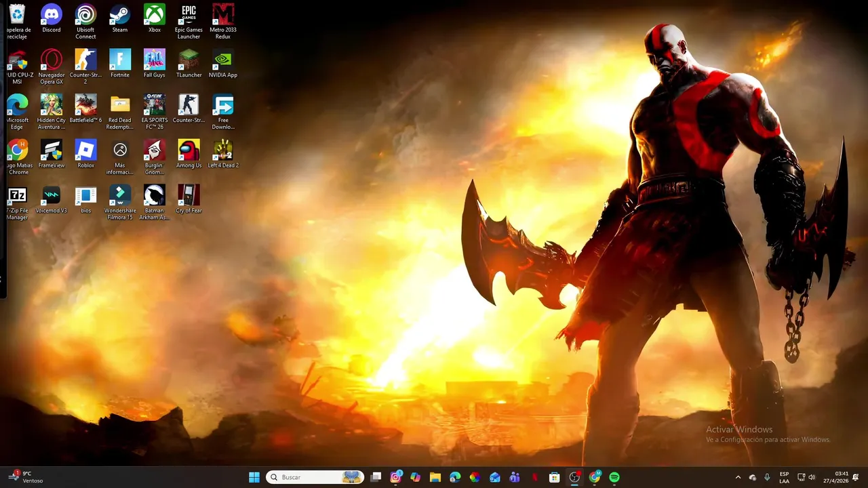Select the TLauncher Minecraft icon
This screenshot has width=868, height=488.
189,64
